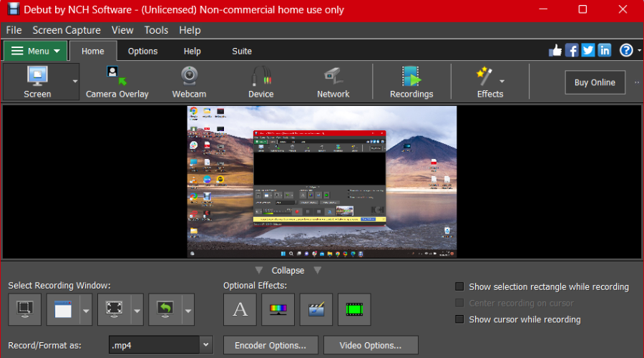644x358 pixels.
Task: Open Camera Overlay option
Action: pyautogui.click(x=117, y=82)
